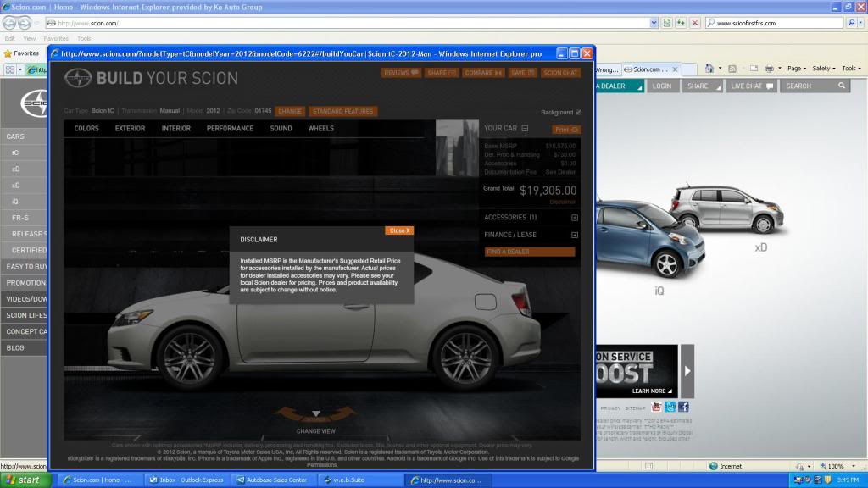The width and height of the screenshot is (868, 488).
Task: Click the Back arrow in main IE window
Action: coord(9,23)
